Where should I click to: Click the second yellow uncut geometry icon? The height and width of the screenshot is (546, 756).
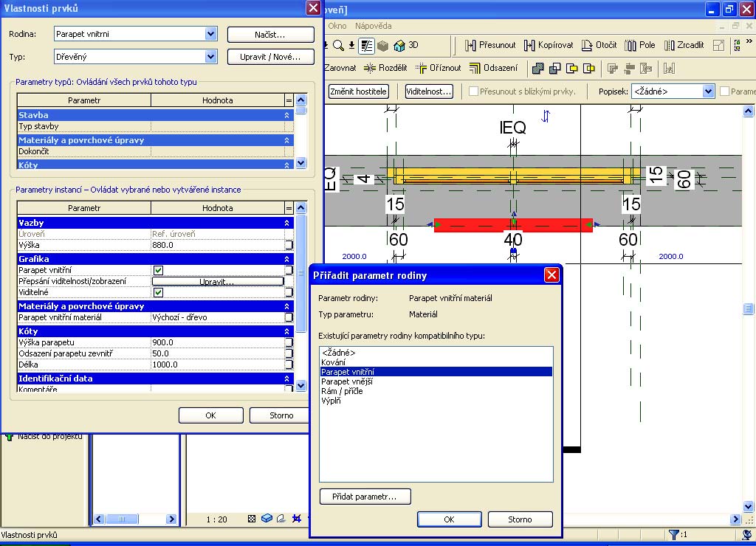[588, 69]
